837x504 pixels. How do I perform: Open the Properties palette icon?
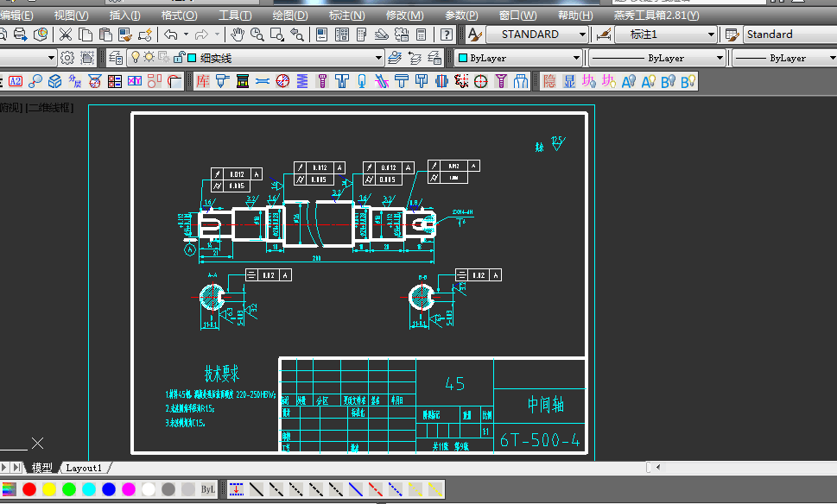(x=322, y=35)
